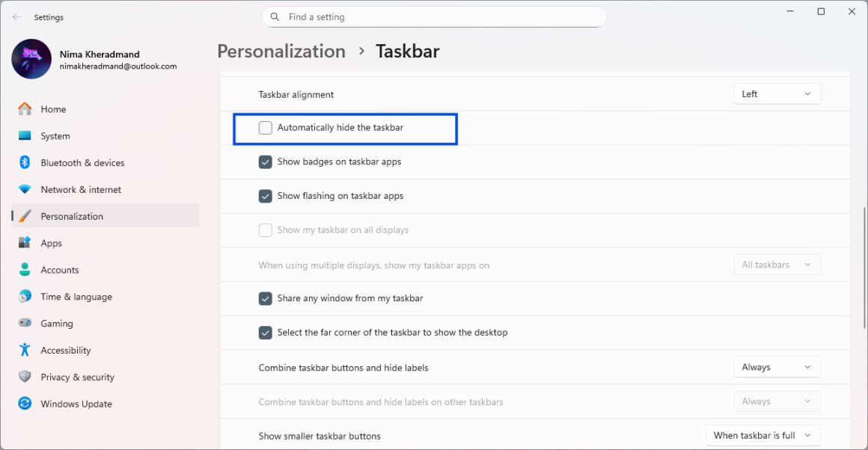The image size is (868, 450).
Task: Click the Apps icon in sidebar
Action: pyautogui.click(x=25, y=243)
